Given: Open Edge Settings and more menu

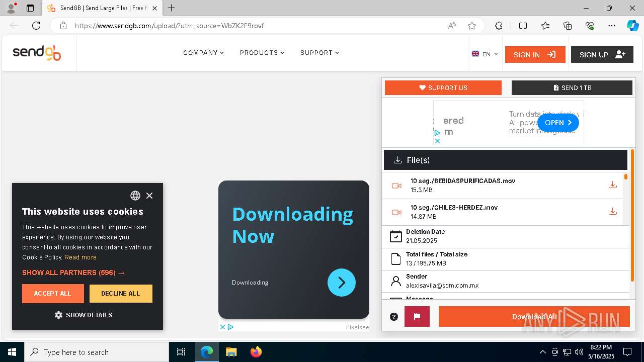Looking at the screenshot, I should (612, 26).
